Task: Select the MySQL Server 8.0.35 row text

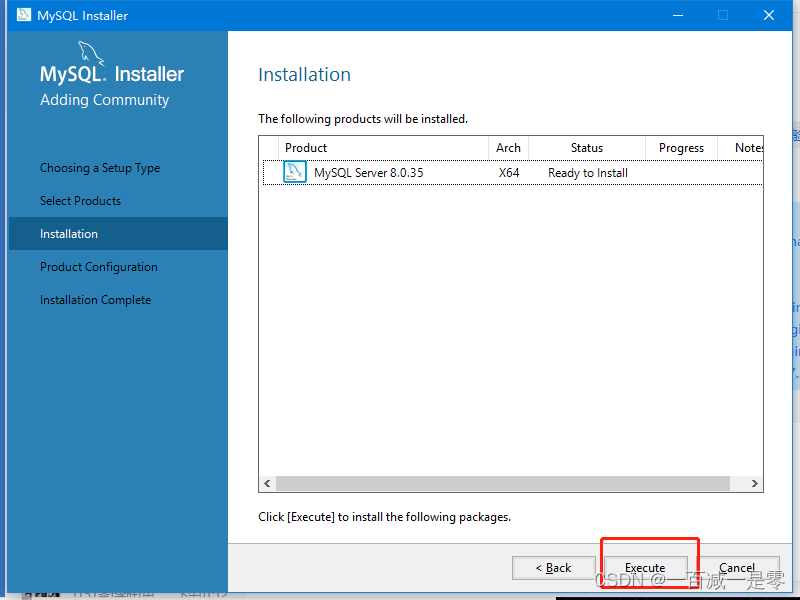Action: point(369,173)
